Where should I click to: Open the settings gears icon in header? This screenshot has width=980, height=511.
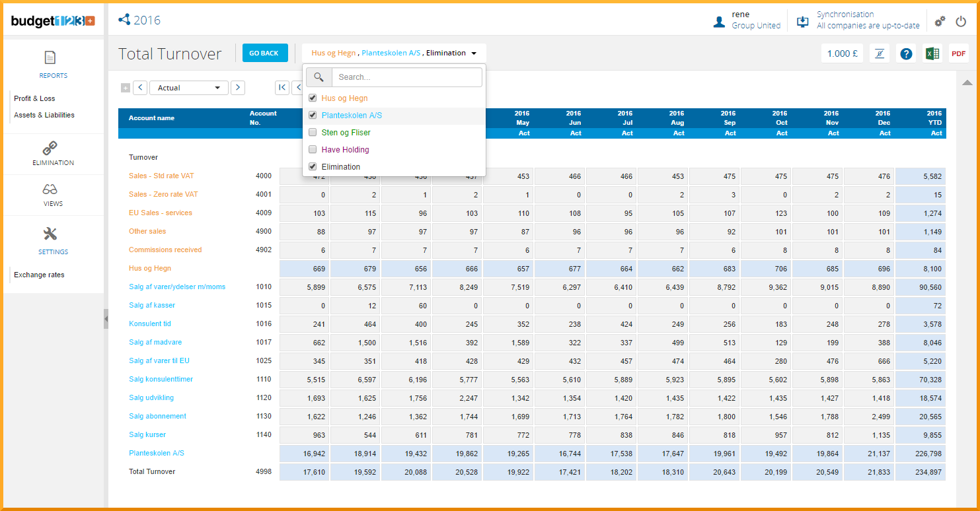[x=940, y=21]
